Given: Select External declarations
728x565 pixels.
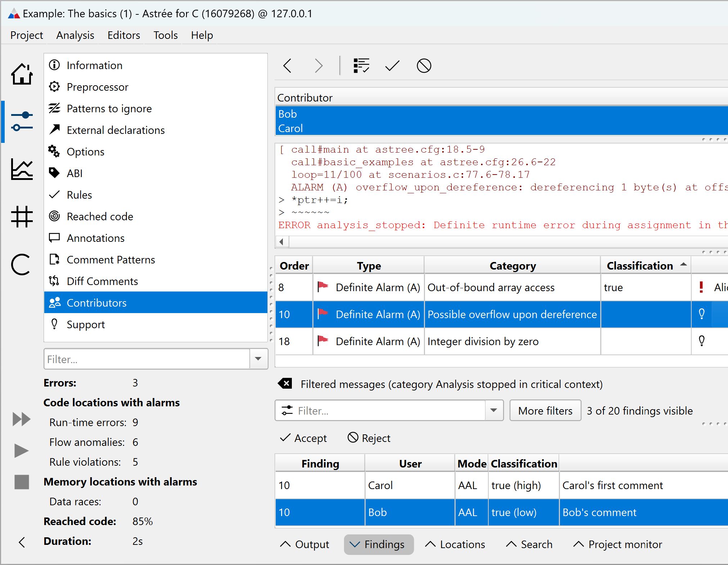Looking at the screenshot, I should point(155,130).
